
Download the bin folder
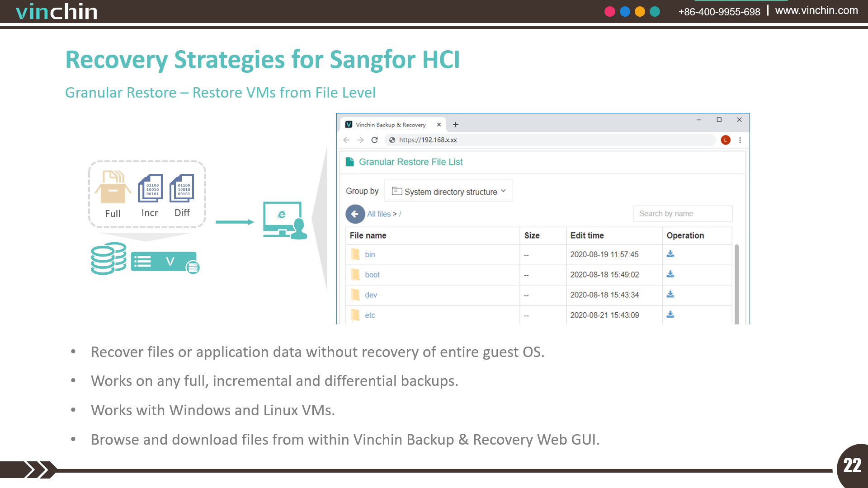point(670,254)
